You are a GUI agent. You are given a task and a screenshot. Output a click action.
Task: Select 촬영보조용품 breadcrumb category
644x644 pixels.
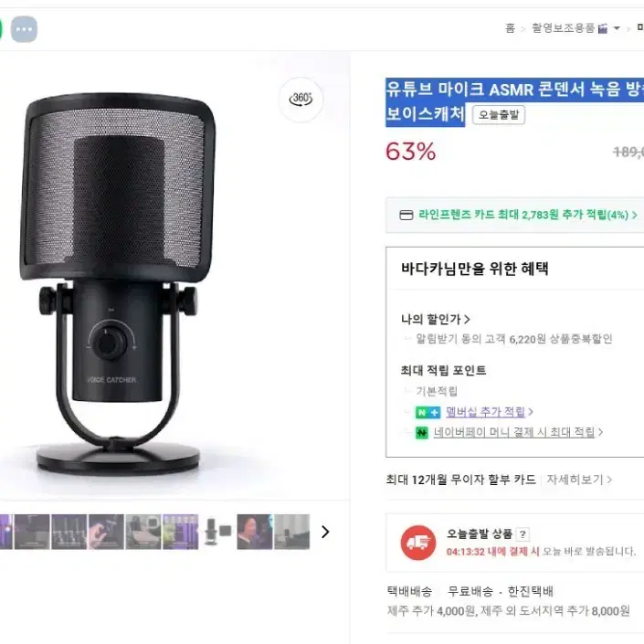(x=563, y=28)
